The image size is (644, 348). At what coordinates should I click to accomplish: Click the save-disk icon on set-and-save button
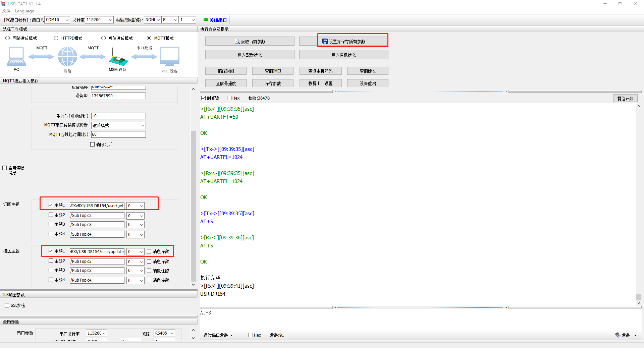(325, 41)
